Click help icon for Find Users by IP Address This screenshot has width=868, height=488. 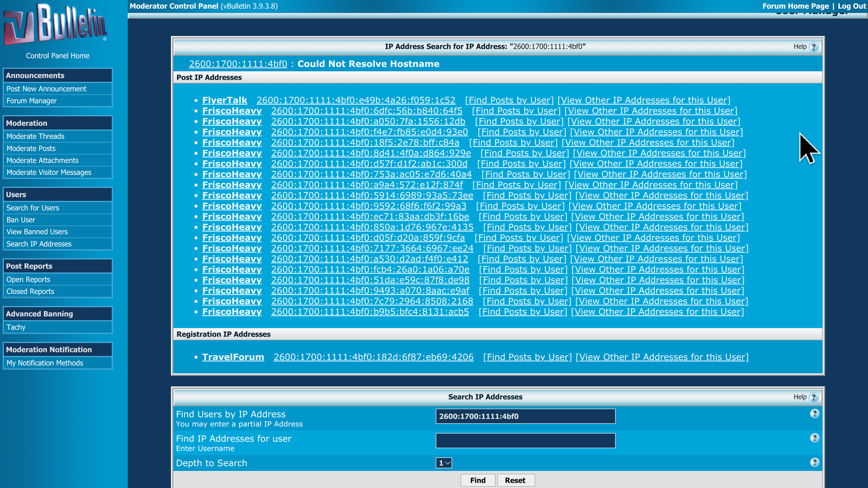coord(815,414)
